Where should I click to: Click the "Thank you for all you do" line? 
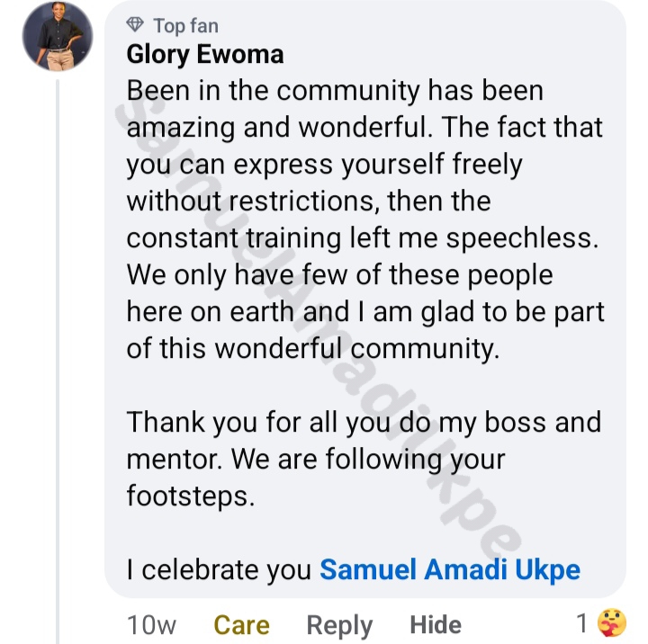(364, 421)
